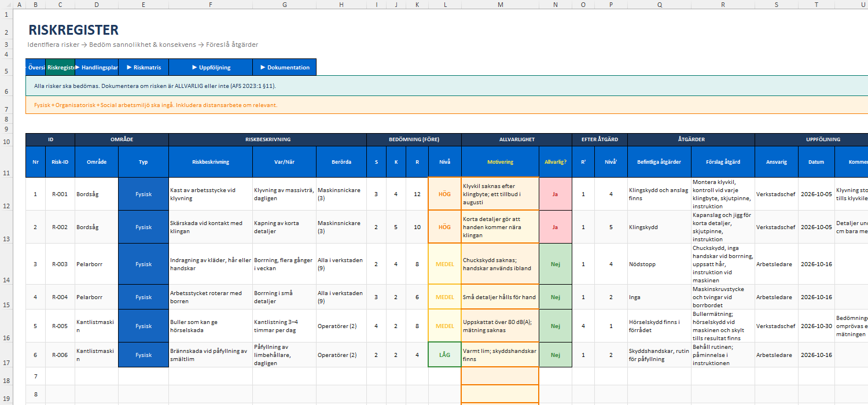Select the 'Nej' cell for R-006
Viewport: 868px width, 405px height.
(x=556, y=355)
